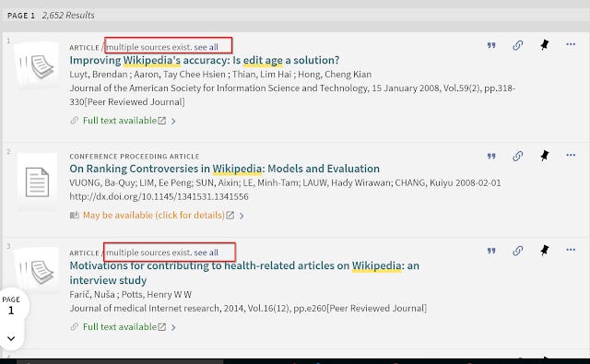
Task: Click the citation quote icon for the Motivations for contributing article
Action: pos(491,251)
